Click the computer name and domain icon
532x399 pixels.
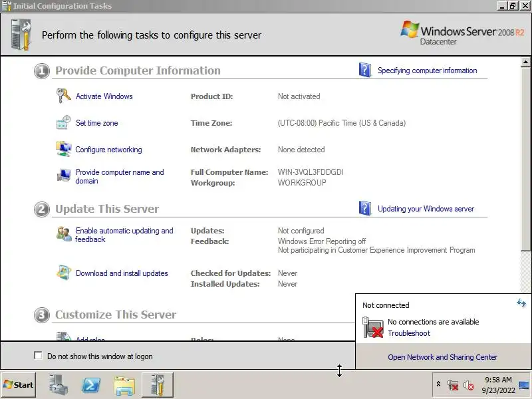point(63,176)
